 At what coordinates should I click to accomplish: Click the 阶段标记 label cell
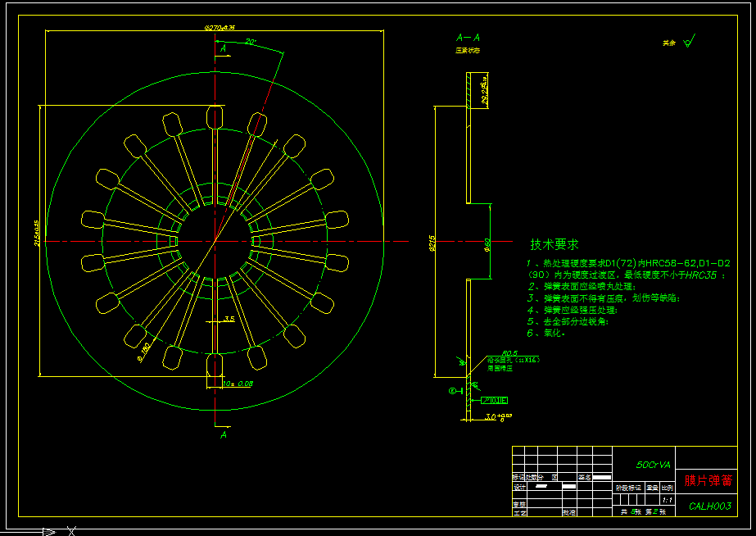point(628,488)
